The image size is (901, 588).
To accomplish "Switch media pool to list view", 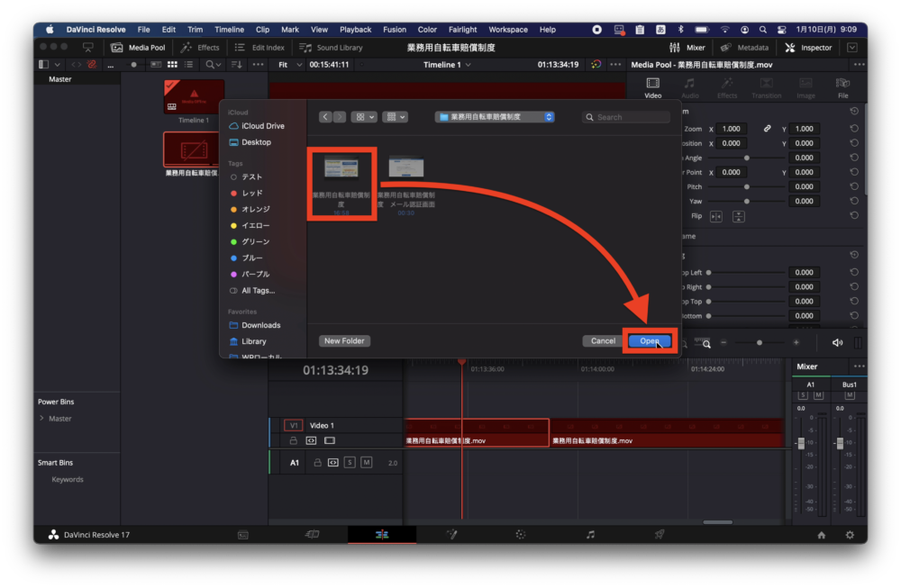I will pos(188,65).
